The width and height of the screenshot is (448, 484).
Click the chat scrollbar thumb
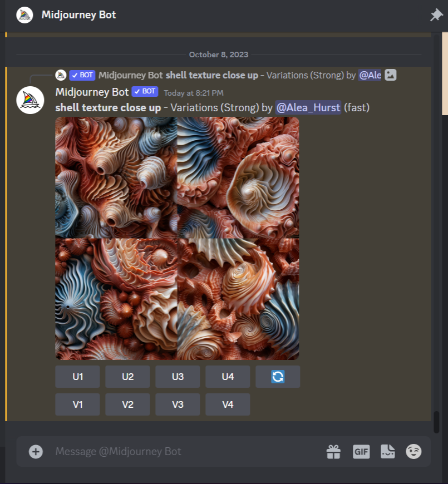click(436, 422)
